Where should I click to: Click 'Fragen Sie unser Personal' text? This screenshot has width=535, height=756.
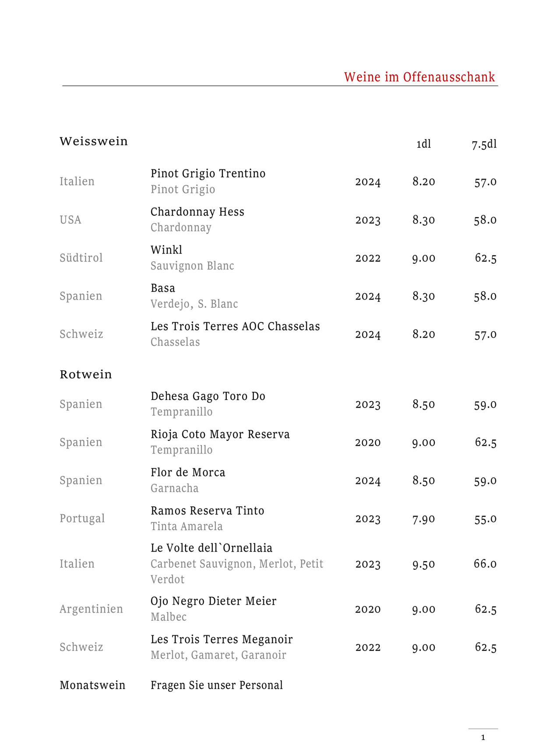(x=217, y=685)
